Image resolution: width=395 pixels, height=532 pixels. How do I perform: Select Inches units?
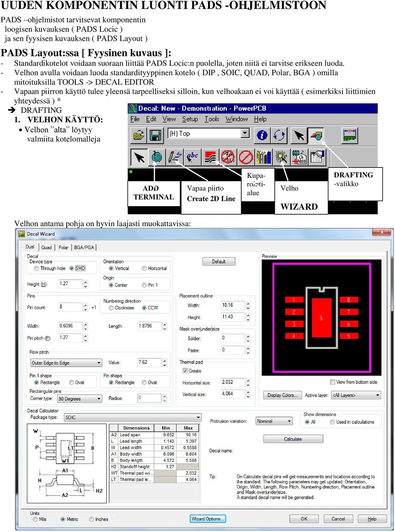point(92,519)
